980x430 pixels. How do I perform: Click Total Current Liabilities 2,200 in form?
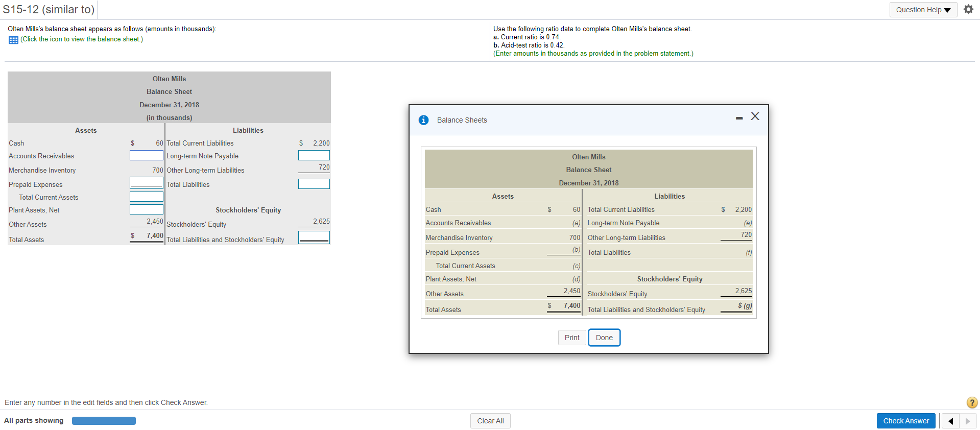click(x=321, y=143)
